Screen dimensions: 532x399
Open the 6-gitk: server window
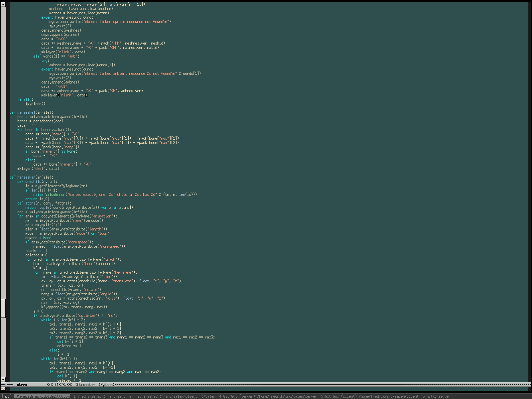[x=436, y=396]
